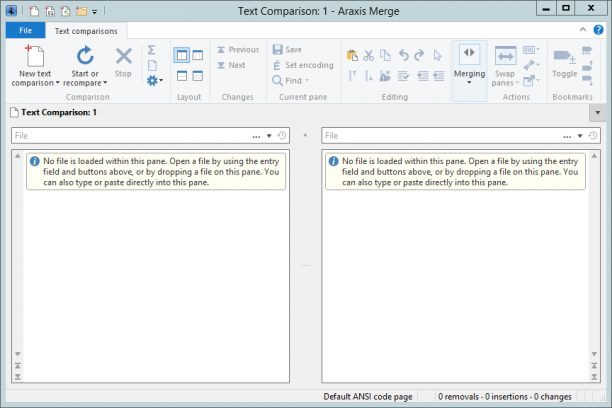Screen dimensions: 612x408
Task: Select three-way vertical layout
Action: pos(198,55)
